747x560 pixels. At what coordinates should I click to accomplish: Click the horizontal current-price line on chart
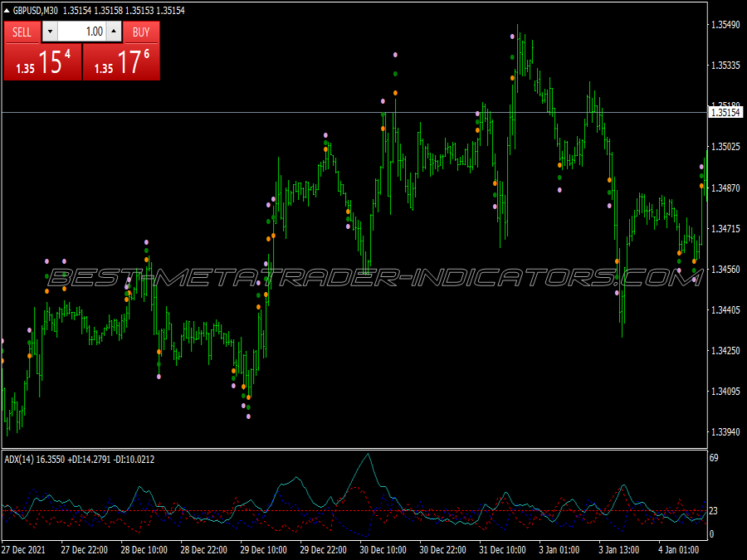tap(354, 112)
